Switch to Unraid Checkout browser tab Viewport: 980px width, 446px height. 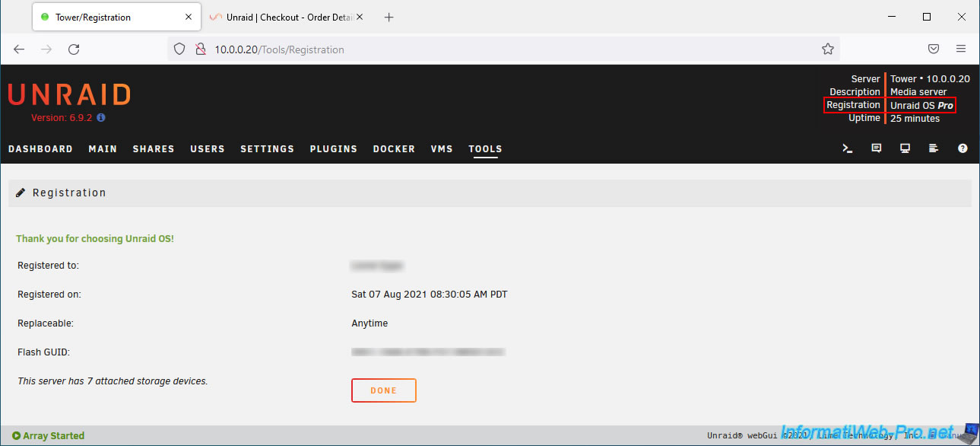[x=287, y=17]
